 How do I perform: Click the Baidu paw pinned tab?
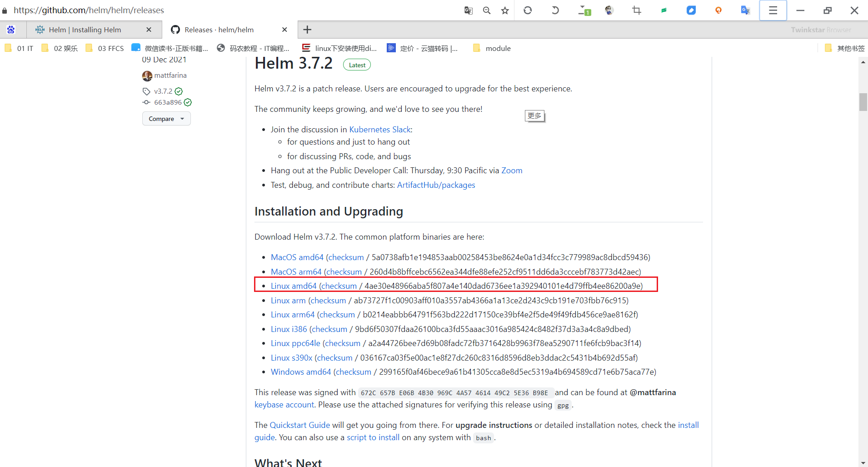(x=11, y=30)
